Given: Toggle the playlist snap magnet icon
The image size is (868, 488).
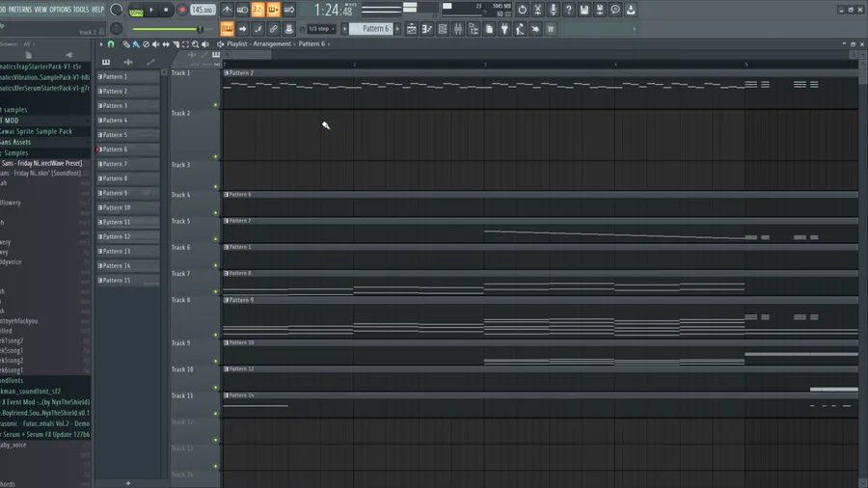Looking at the screenshot, I should click(111, 43).
